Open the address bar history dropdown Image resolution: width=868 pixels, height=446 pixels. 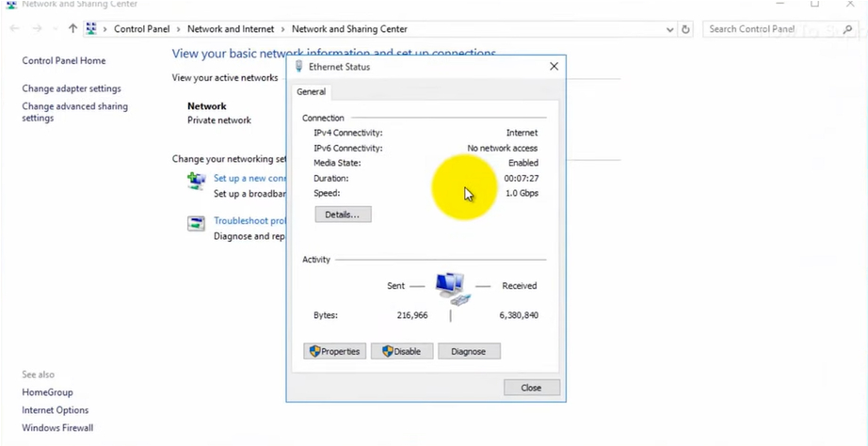(x=669, y=29)
